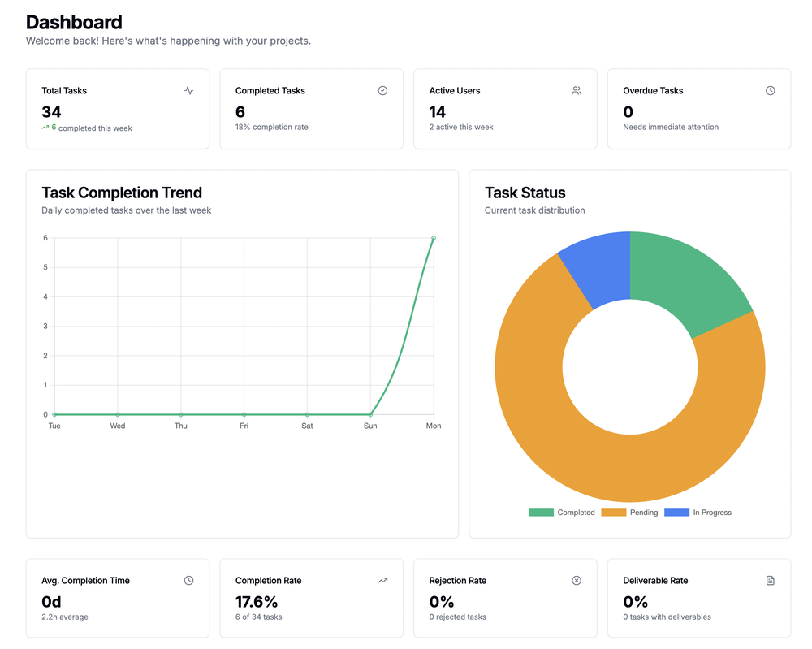Click the value '6' in Completed Tasks

(240, 112)
